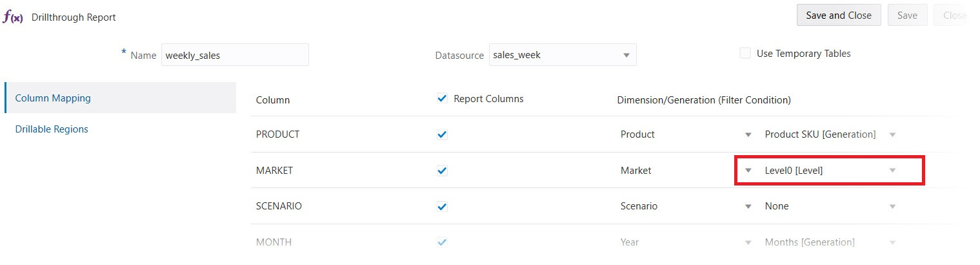Image resolution: width=980 pixels, height=265 pixels.
Task: Open the Datasource sales_week dropdown
Action: tap(626, 56)
